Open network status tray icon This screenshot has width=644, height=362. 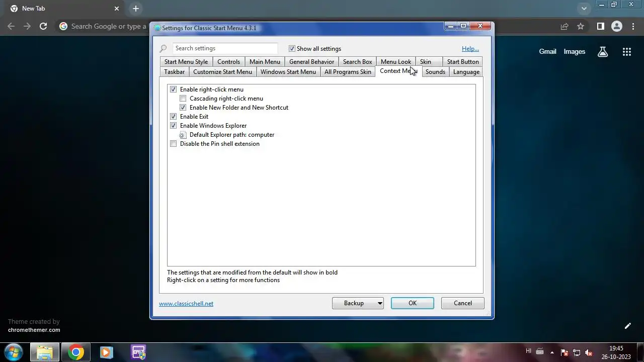point(577,352)
